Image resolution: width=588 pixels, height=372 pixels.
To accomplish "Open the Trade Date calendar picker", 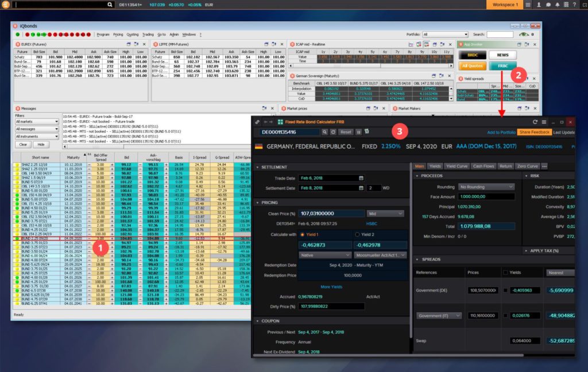I will point(361,178).
